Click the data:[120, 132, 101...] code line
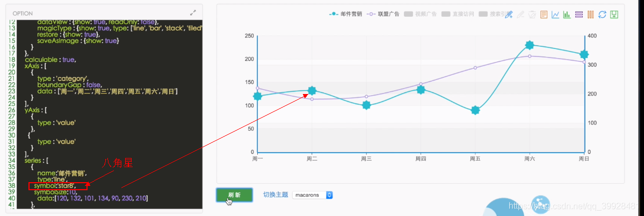Screen dimensions: 644x216 [x=92, y=198]
